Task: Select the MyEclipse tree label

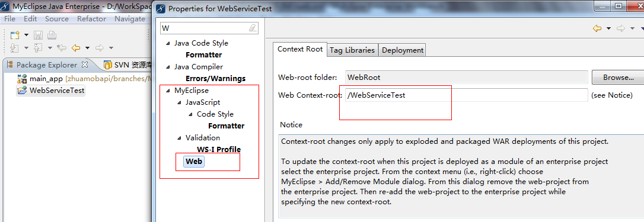Action: (192, 90)
